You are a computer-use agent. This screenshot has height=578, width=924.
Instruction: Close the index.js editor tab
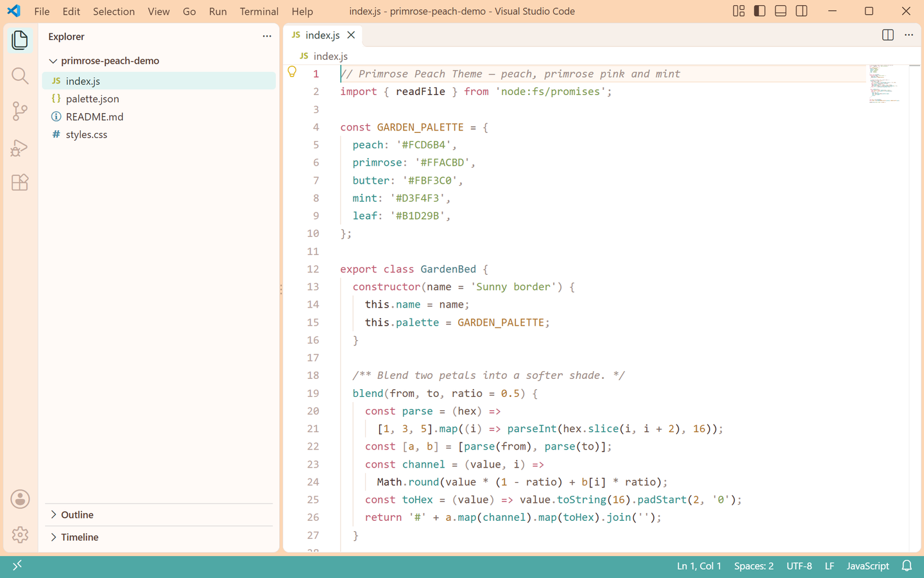(x=351, y=35)
